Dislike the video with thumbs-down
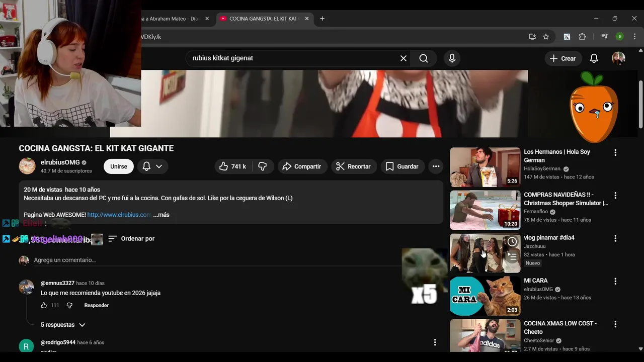 (x=263, y=166)
